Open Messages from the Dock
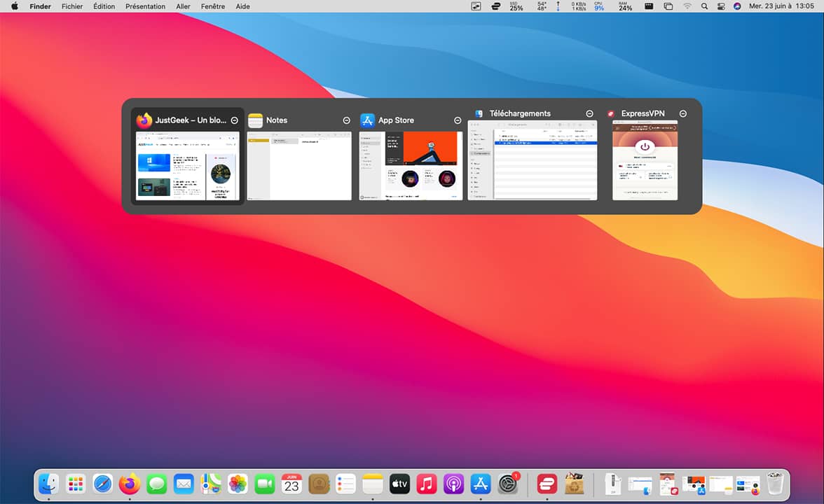 coord(157,484)
